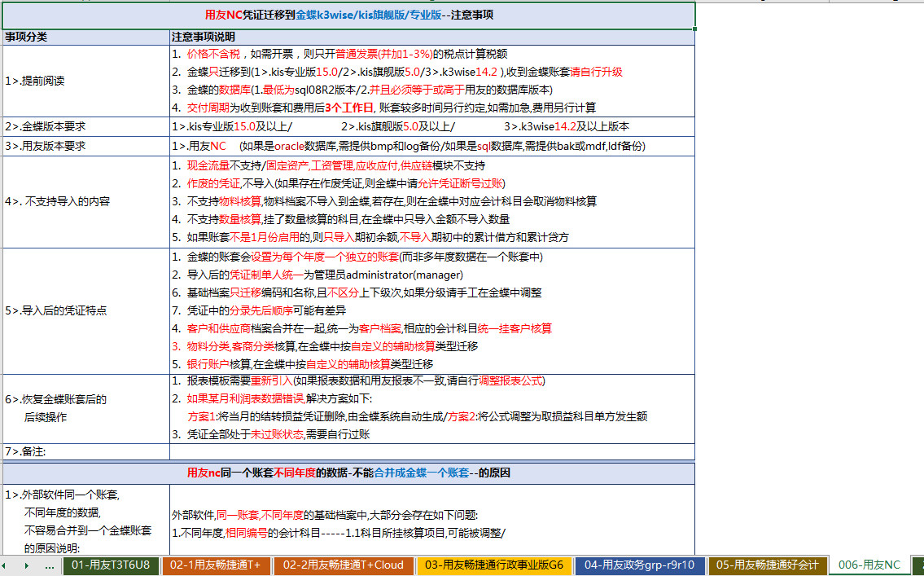Click the 事项分类 header cell
Screen dimensions: 924x576
coord(85,37)
